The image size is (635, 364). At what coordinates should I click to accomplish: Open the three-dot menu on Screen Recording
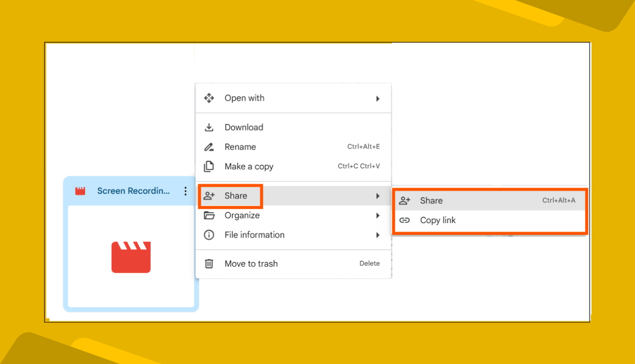tap(185, 191)
